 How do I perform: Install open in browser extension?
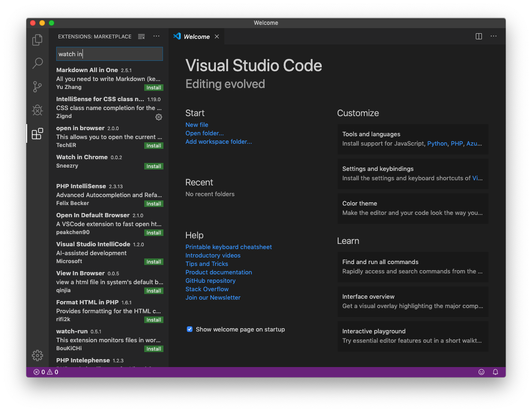154,146
